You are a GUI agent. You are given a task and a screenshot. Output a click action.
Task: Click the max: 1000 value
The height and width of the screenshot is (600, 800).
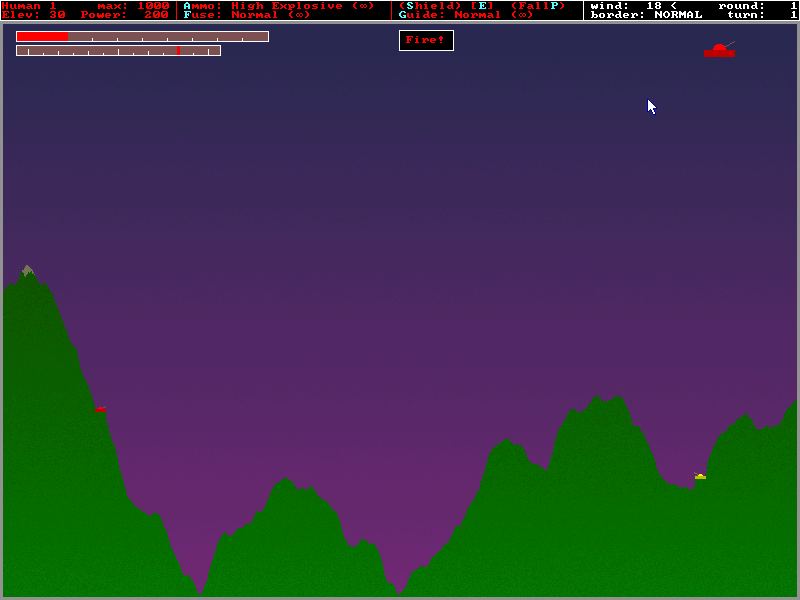(x=133, y=6)
